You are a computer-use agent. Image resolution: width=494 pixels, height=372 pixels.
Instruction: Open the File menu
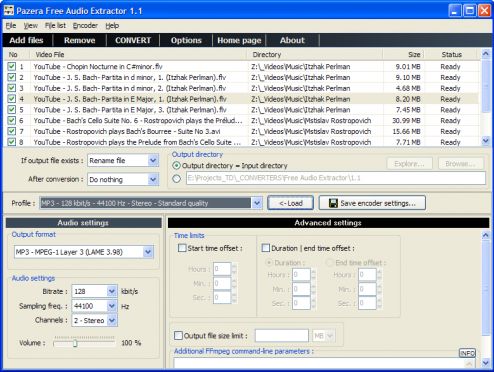click(x=11, y=26)
